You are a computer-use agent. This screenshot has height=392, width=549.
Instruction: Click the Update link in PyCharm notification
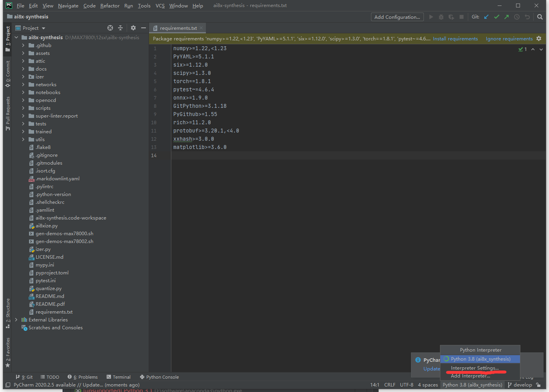coord(432,369)
